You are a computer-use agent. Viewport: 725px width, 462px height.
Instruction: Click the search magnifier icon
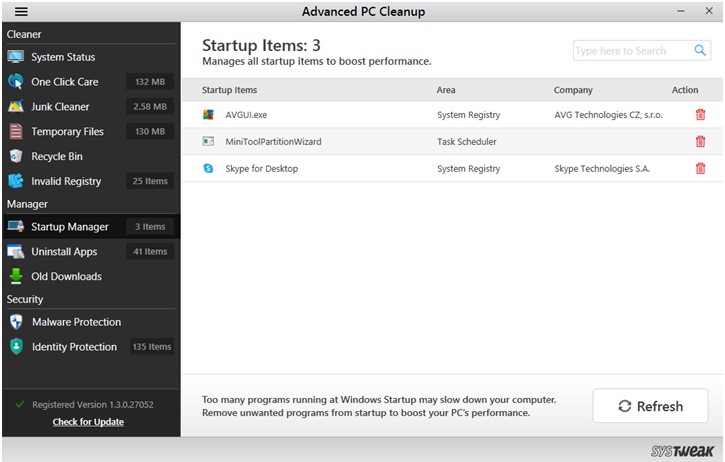701,50
